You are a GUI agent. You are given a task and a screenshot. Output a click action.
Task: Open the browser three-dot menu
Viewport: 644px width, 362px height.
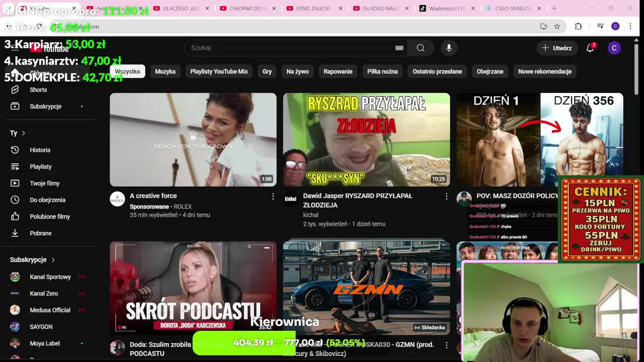630,26
